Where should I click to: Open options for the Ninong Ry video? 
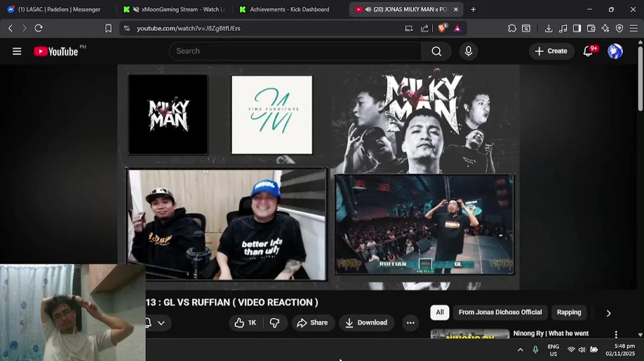tap(616, 334)
